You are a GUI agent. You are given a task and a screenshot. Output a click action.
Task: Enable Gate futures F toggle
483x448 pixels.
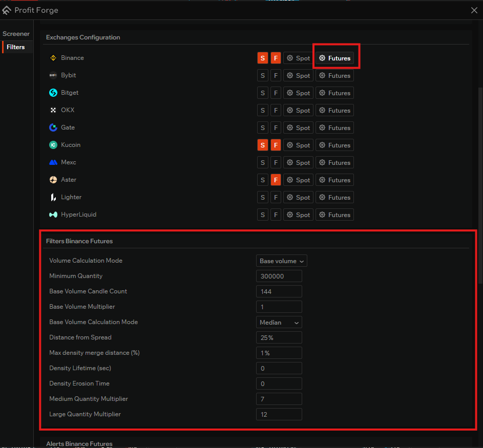[x=276, y=128]
